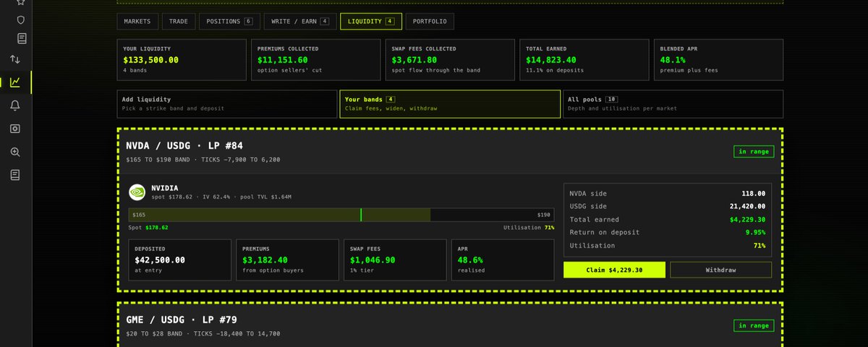Click the in range badge on NVDA LP #84
The image size is (868, 347).
[754, 152]
